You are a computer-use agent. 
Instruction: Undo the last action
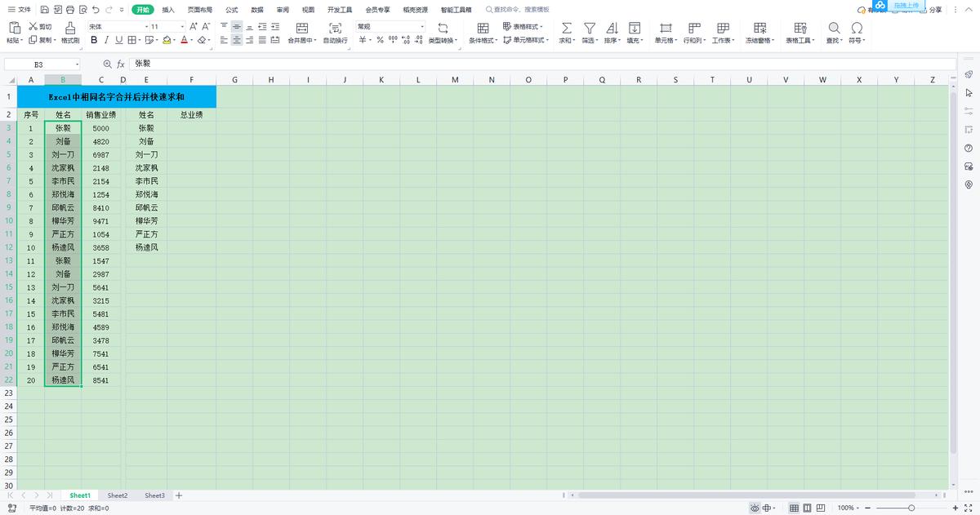click(96, 10)
